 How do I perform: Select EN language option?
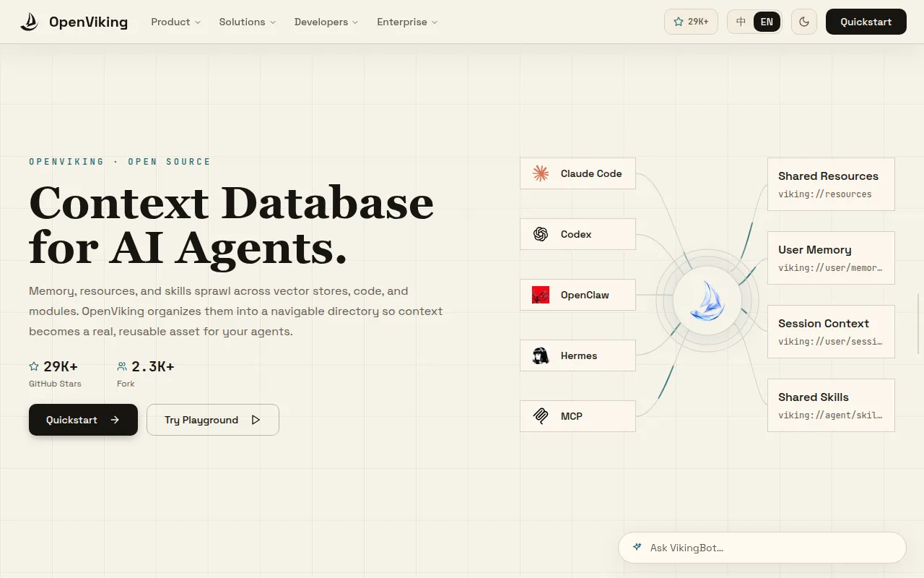pyautogui.click(x=767, y=22)
